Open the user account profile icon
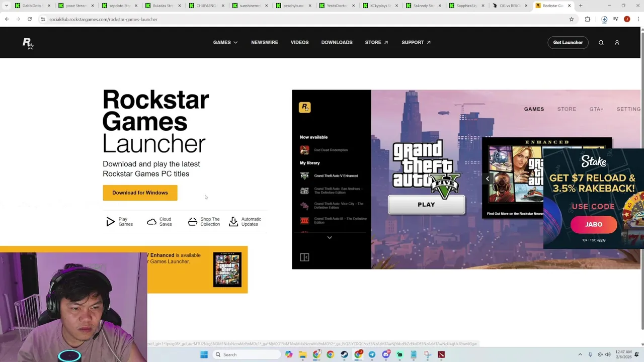The height and width of the screenshot is (362, 644). click(x=617, y=43)
